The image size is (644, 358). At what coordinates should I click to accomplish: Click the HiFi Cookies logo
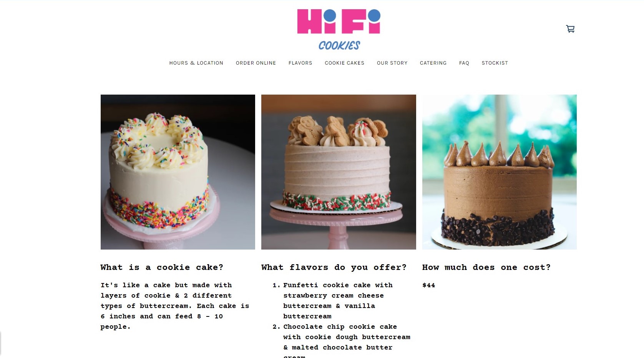[x=339, y=30]
